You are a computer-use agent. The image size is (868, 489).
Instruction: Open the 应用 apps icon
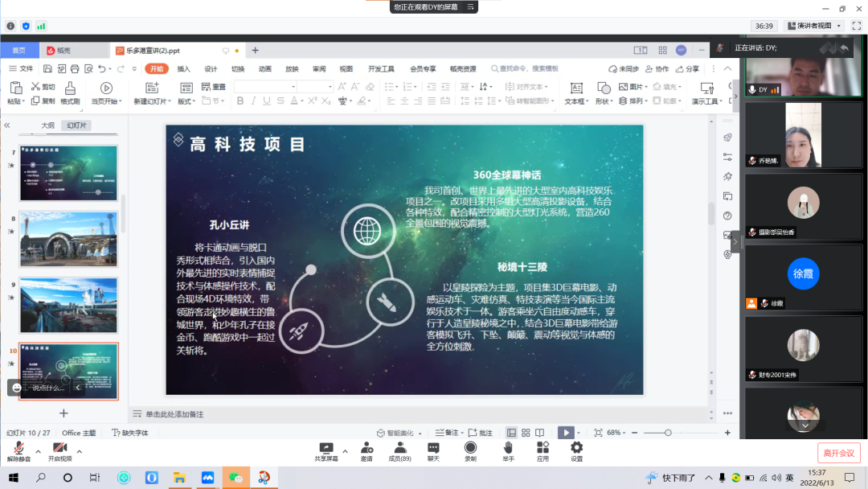point(542,449)
